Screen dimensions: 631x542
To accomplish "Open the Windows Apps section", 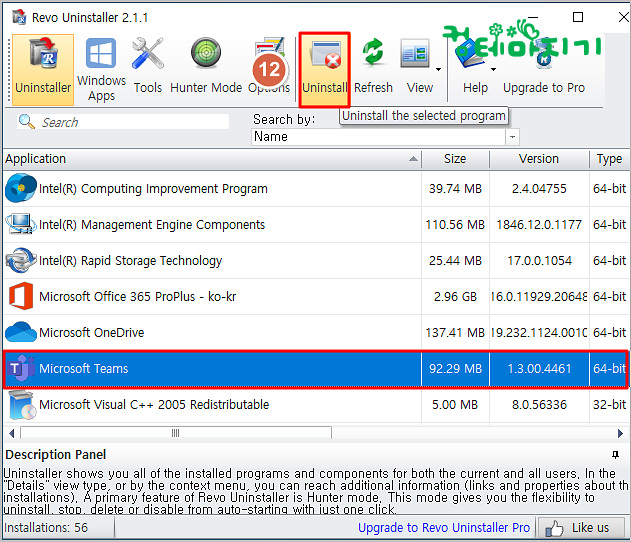I will [x=101, y=70].
